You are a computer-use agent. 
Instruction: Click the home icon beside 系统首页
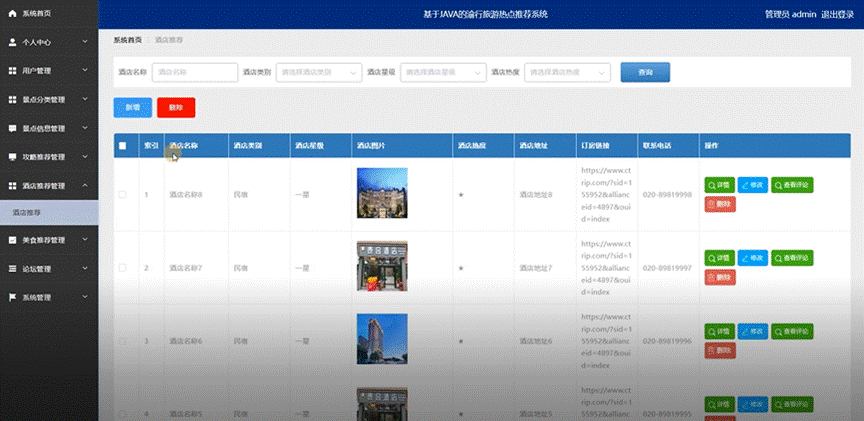click(12, 14)
